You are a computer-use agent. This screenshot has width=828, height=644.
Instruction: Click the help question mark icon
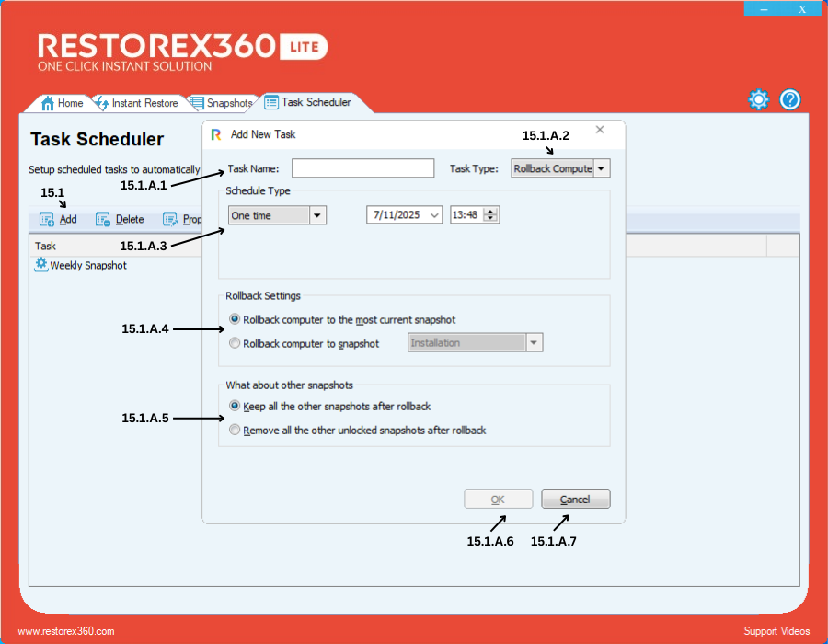click(790, 100)
